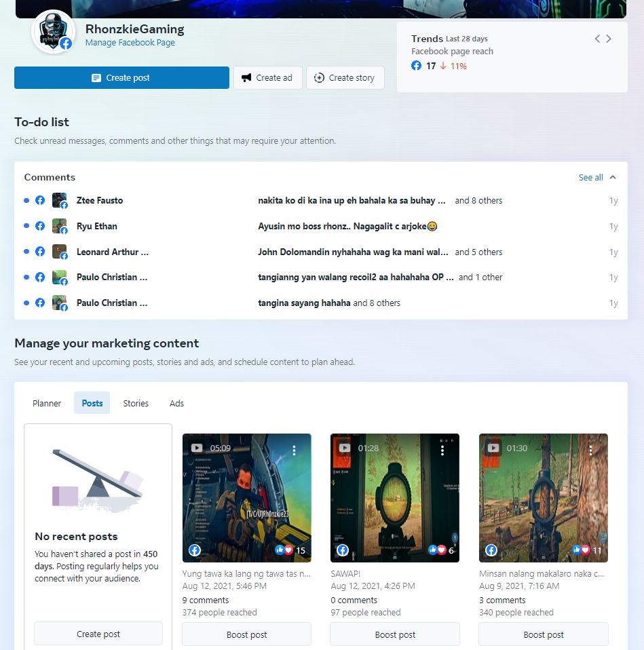The width and height of the screenshot is (644, 650).
Task: Click Create post in No recent posts card
Action: [x=98, y=634]
